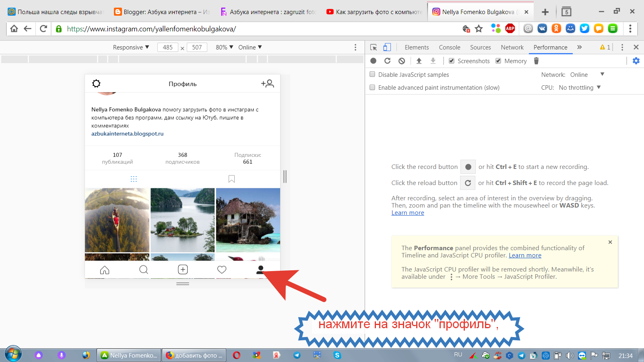This screenshot has width=644, height=362.
Task: Reload page and record performance
Action: tap(387, 61)
